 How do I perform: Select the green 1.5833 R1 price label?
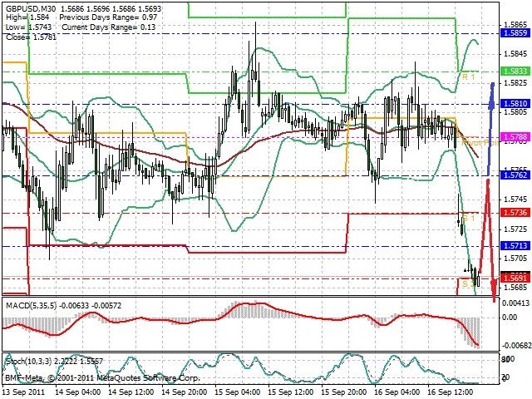pyautogui.click(x=515, y=71)
